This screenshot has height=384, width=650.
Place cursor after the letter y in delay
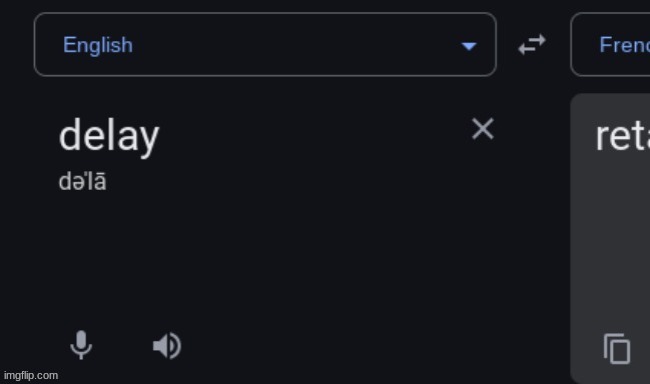point(160,136)
